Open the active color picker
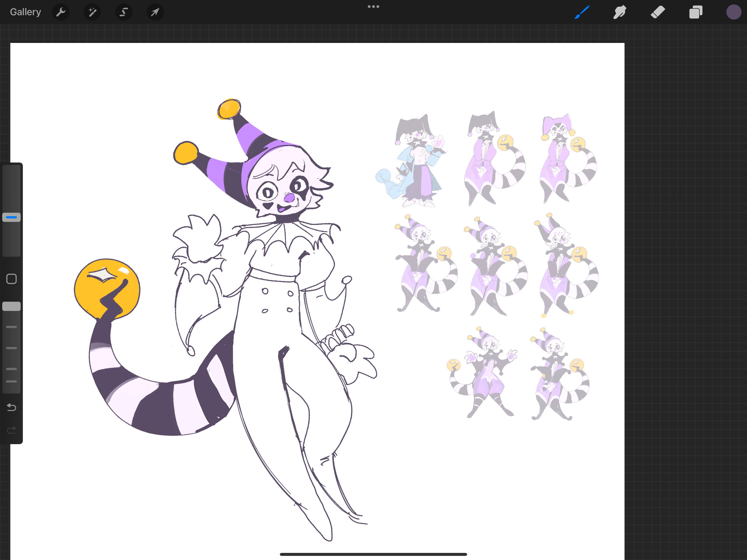Viewport: 747px width, 560px height. point(734,12)
